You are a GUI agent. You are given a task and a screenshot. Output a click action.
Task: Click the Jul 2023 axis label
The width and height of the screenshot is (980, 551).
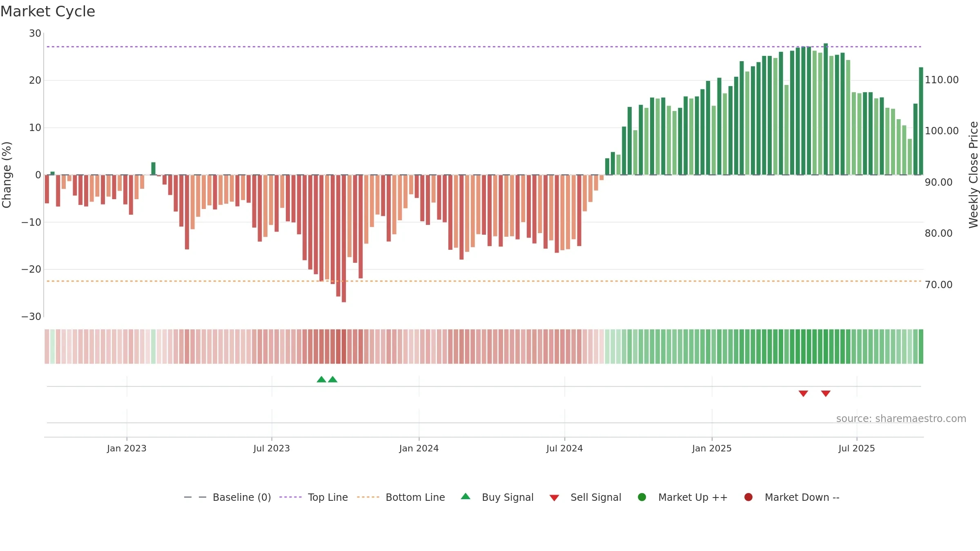coord(272,449)
